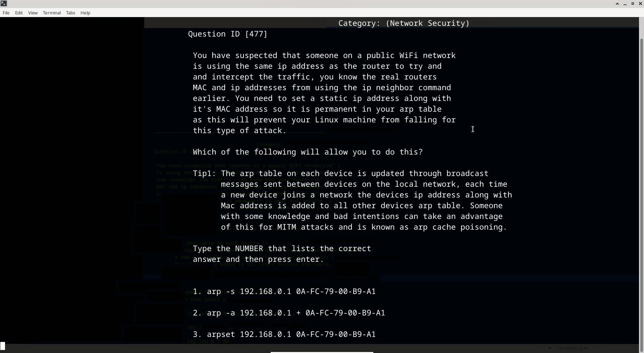Open the Tabs menu
Viewport: 644px width, 353px height.
tap(70, 13)
